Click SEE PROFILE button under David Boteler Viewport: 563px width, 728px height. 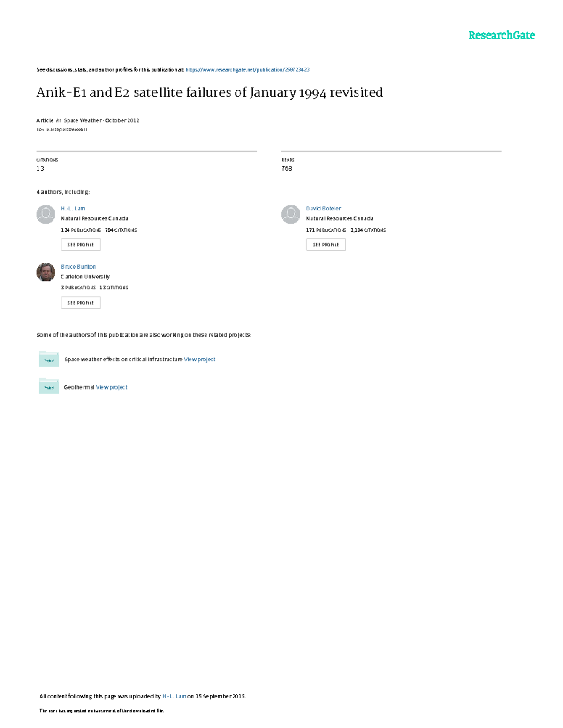point(326,245)
